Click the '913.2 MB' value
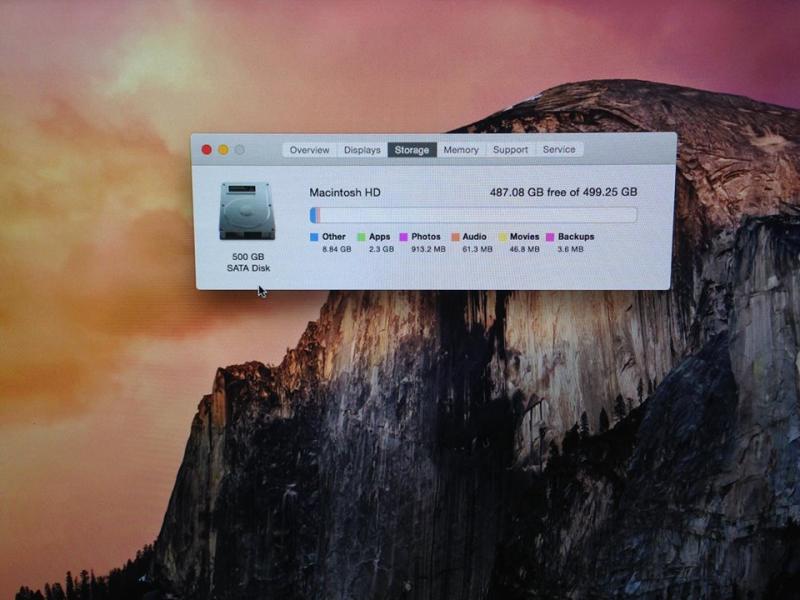Screen dimensions: 800x600 click(428, 249)
